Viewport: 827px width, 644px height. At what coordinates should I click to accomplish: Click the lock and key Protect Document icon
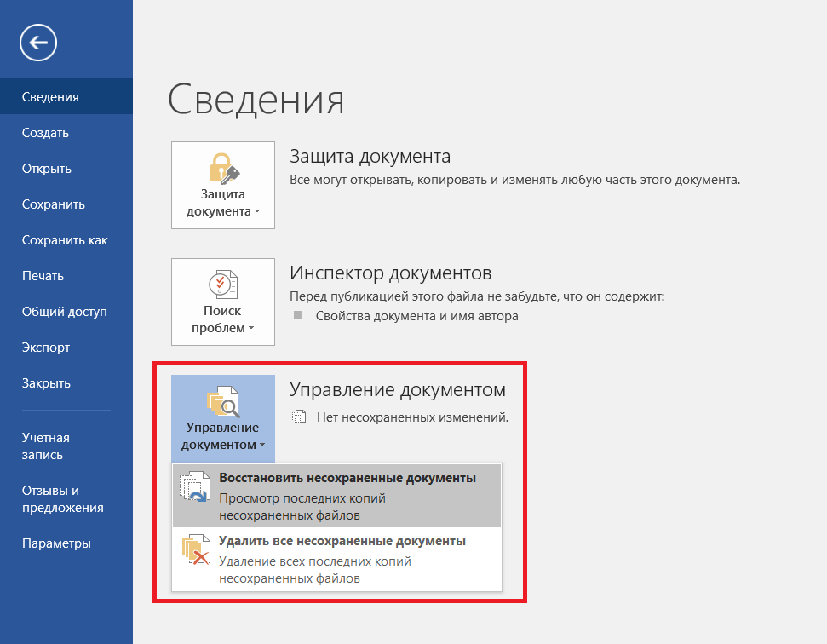224,169
